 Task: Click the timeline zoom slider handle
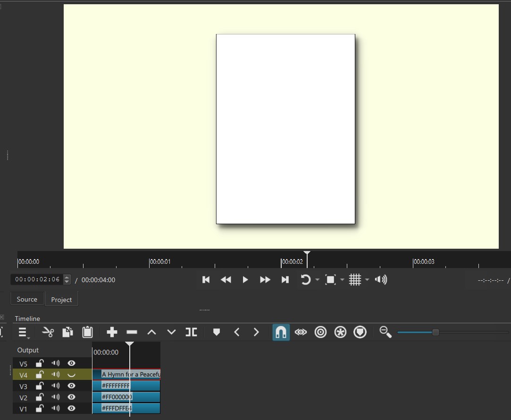click(436, 332)
